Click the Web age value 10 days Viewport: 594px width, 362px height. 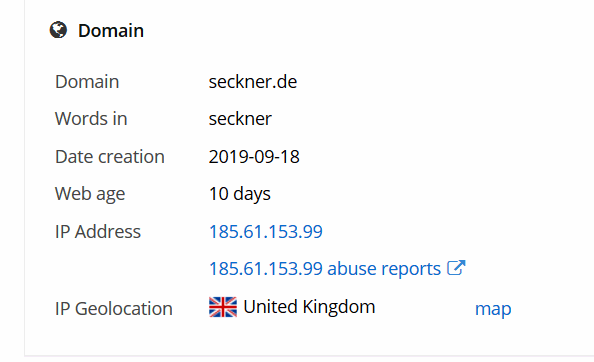click(239, 194)
